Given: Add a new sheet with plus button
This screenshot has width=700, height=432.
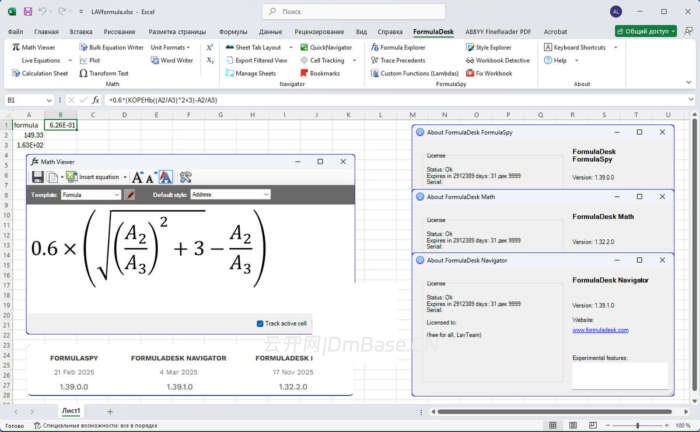Looking at the screenshot, I should pos(110,411).
